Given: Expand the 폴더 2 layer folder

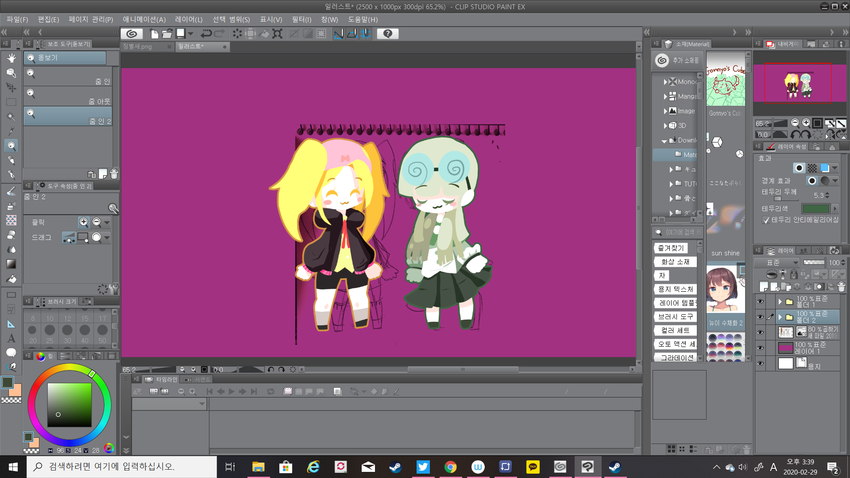Looking at the screenshot, I should tap(780, 317).
